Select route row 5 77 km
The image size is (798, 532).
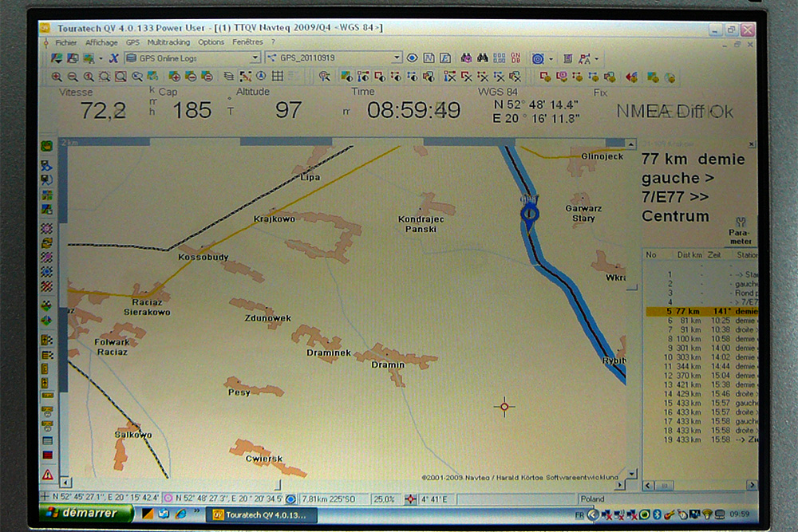point(701,311)
